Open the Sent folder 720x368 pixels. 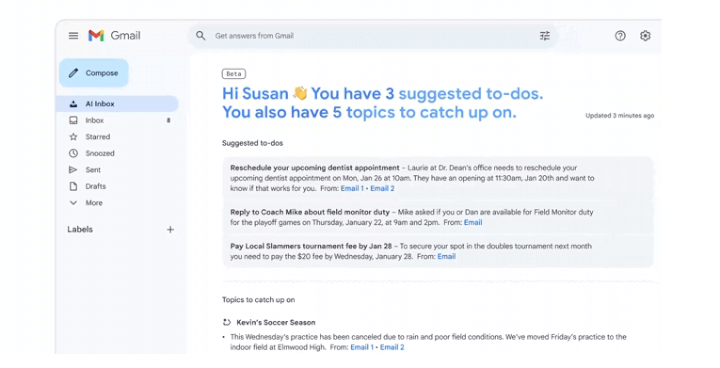pos(117,170)
